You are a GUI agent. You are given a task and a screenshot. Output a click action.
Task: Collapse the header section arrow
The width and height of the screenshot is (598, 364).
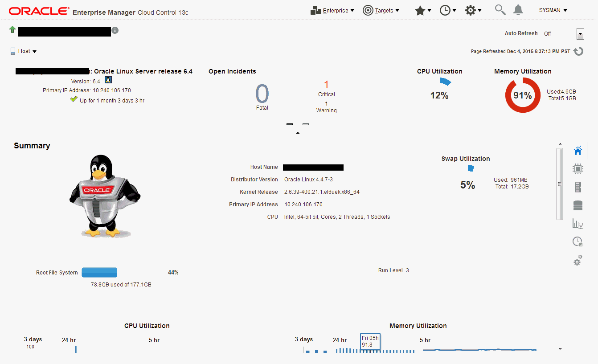(x=298, y=133)
